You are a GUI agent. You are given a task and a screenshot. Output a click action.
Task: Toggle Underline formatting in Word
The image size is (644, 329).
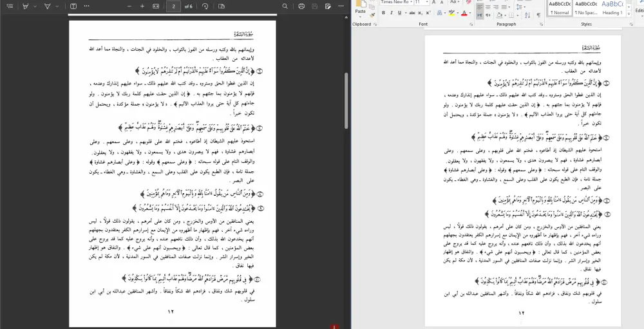pyautogui.click(x=400, y=13)
